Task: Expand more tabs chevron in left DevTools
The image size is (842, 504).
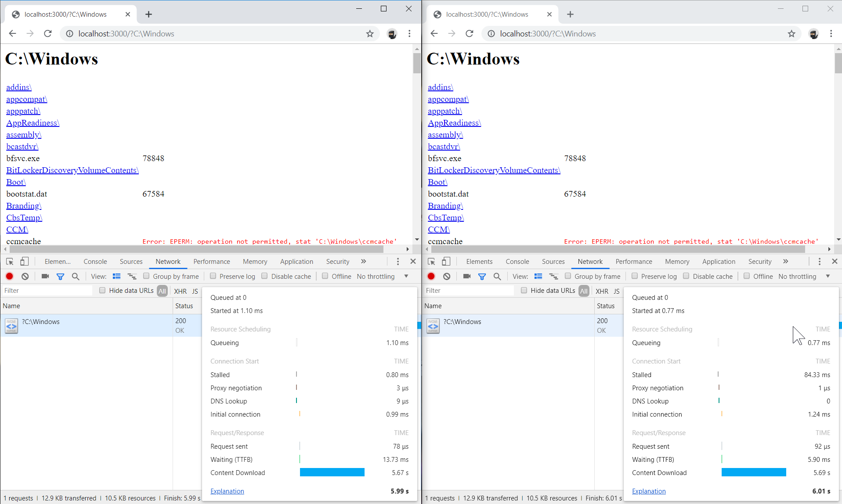Action: coord(363,261)
